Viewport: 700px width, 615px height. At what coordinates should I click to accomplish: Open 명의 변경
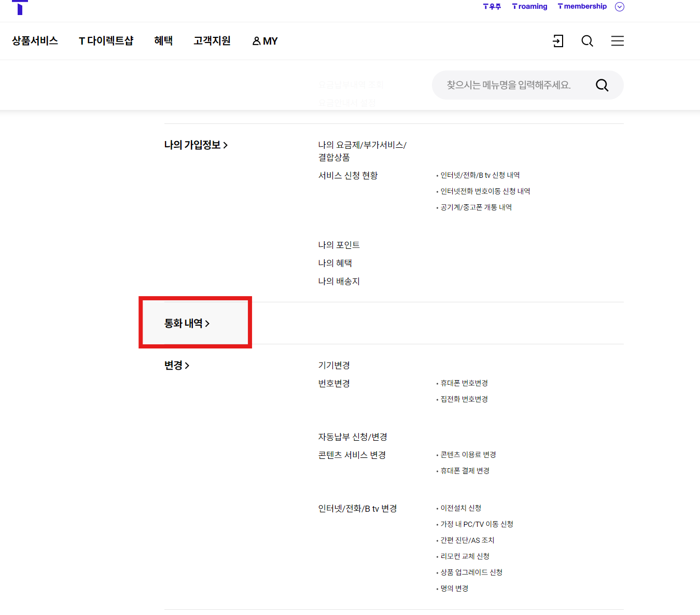click(x=454, y=589)
